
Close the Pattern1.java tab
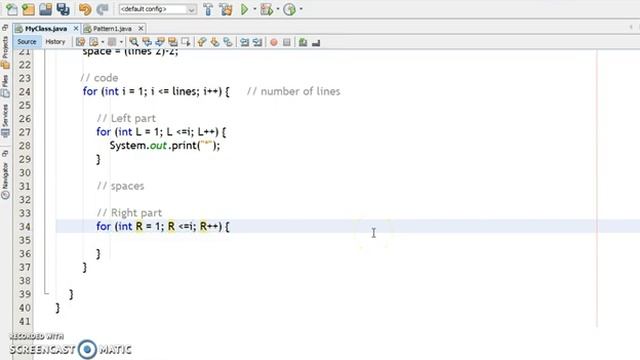coord(140,29)
